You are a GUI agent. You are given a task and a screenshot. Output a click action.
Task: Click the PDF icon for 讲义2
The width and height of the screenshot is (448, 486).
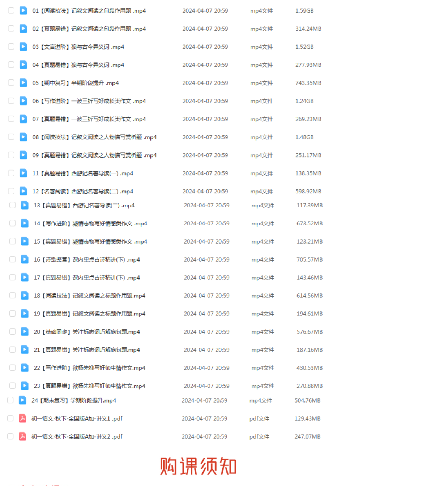click(22, 436)
